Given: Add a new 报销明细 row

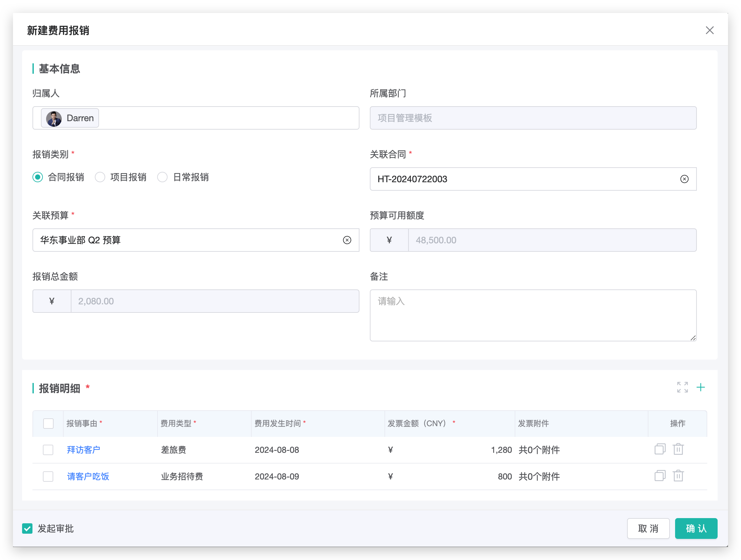Looking at the screenshot, I should pos(700,387).
